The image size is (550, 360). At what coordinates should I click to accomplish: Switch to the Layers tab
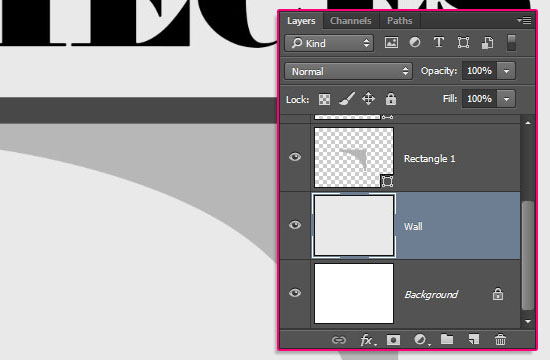click(x=301, y=21)
